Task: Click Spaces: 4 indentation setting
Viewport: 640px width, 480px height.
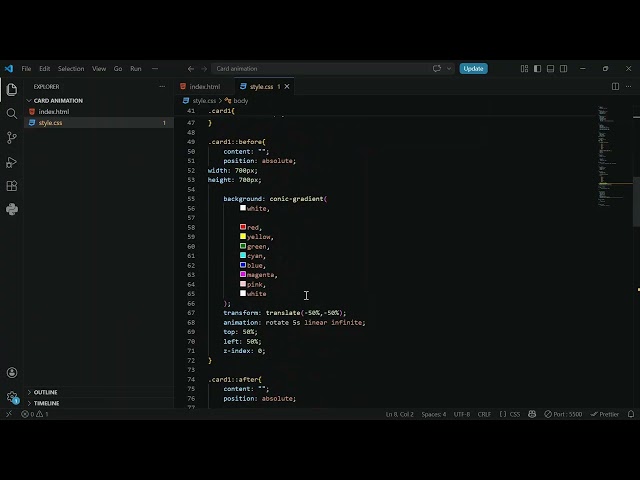Action: coord(433,414)
